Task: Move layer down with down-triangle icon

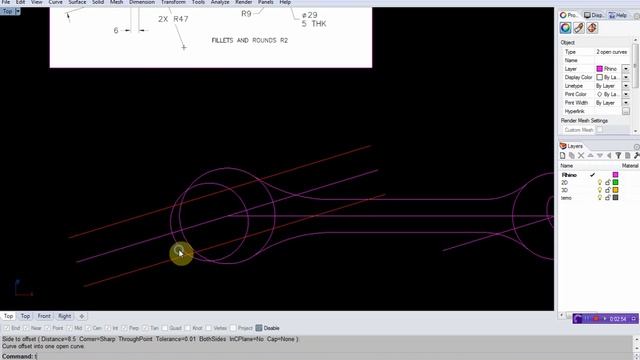Action: (x=600, y=156)
